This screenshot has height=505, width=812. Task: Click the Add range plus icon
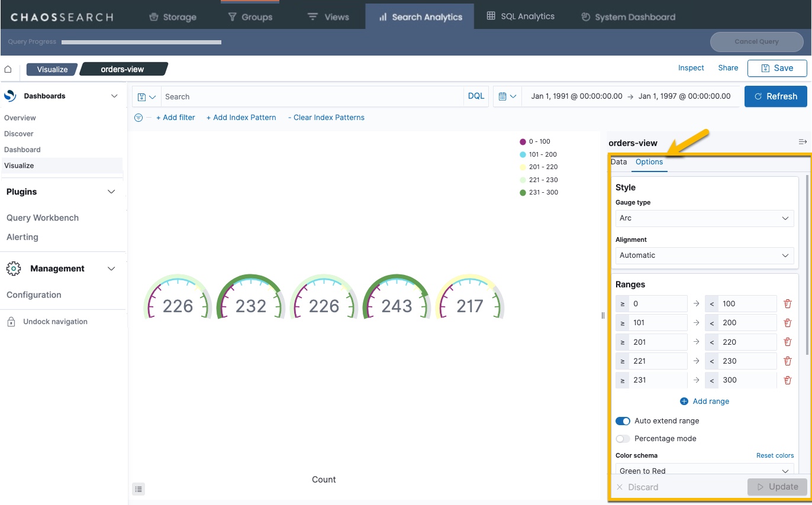tap(684, 401)
